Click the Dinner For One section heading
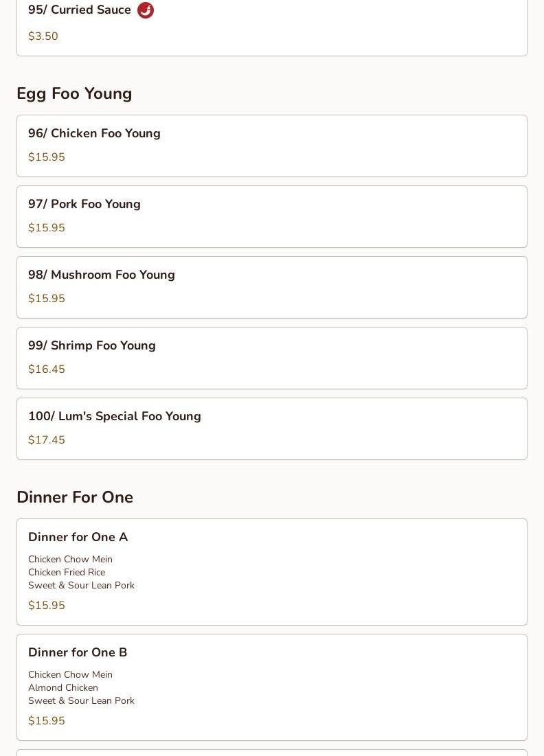The height and width of the screenshot is (756, 544). (75, 497)
